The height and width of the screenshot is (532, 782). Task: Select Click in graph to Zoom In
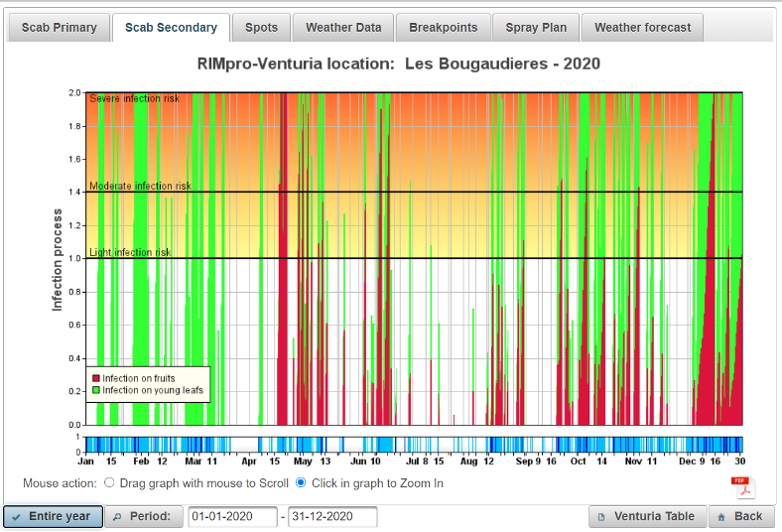coord(302,483)
